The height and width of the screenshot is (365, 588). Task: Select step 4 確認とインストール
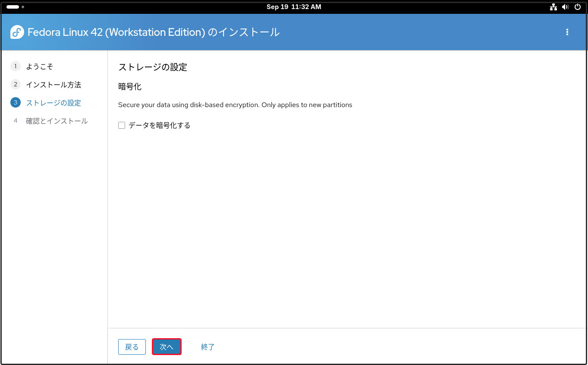57,121
